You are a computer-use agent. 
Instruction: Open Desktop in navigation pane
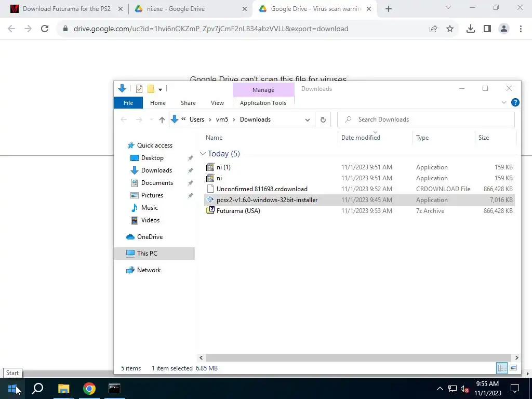[x=152, y=158]
